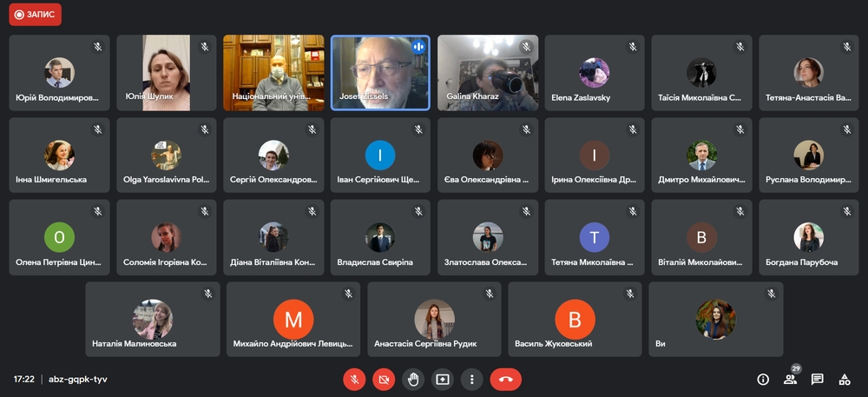Open the more options three-dot menu
Image resolution: width=868 pixels, height=397 pixels.
pyautogui.click(x=471, y=379)
